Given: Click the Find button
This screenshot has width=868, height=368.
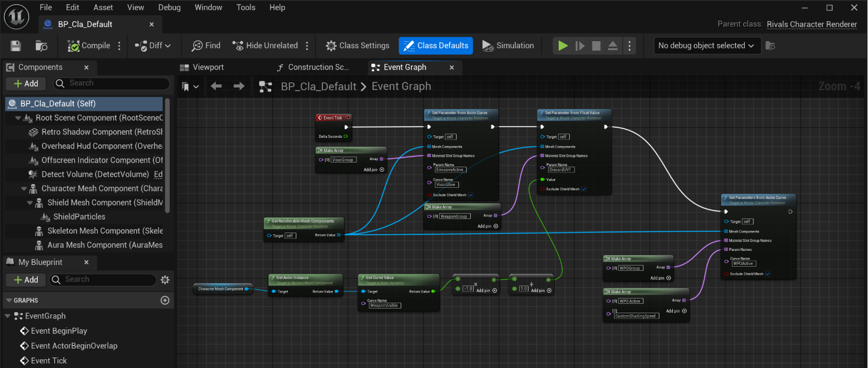Looking at the screenshot, I should (206, 45).
